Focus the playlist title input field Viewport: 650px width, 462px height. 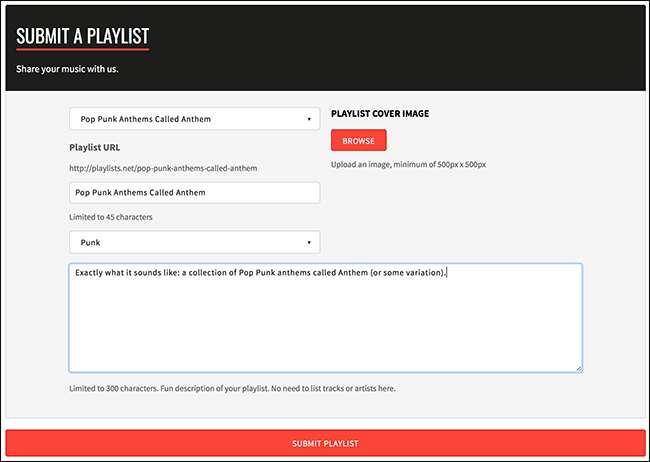coord(194,192)
